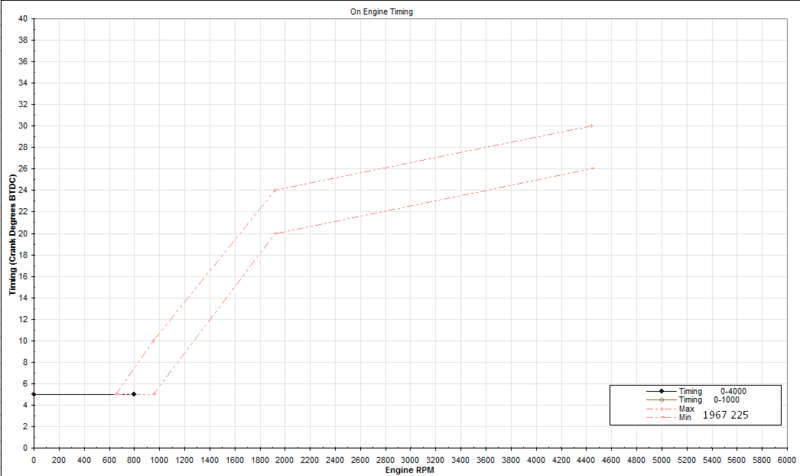The width and height of the screenshot is (800, 476).
Task: Select the 'Timing (Crank Degrees BTDC)' axis label
Action: (13, 234)
